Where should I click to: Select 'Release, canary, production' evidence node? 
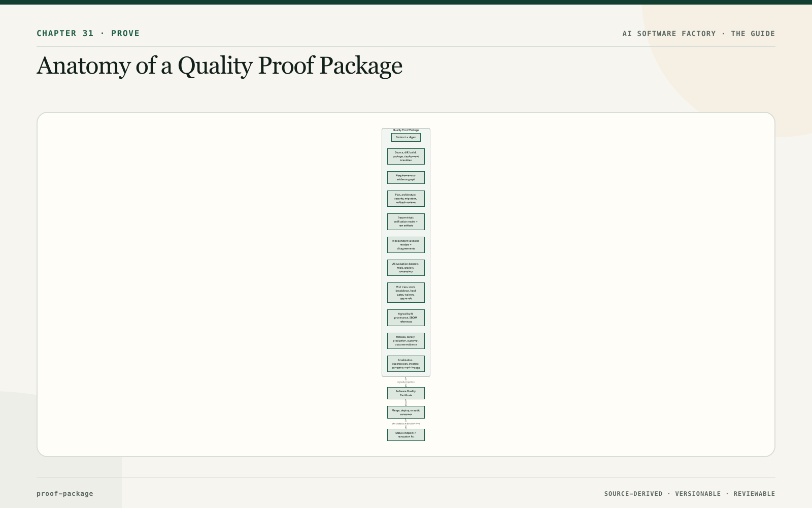(x=406, y=341)
